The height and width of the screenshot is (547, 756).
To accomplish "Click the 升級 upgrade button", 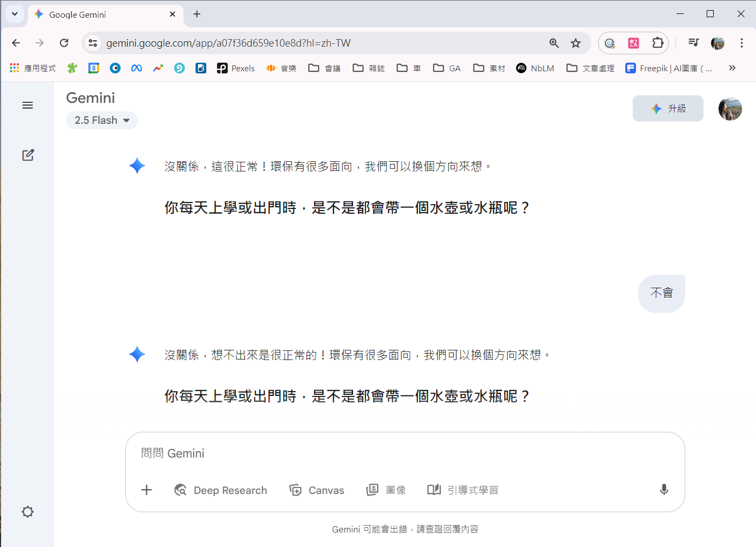I will (668, 108).
